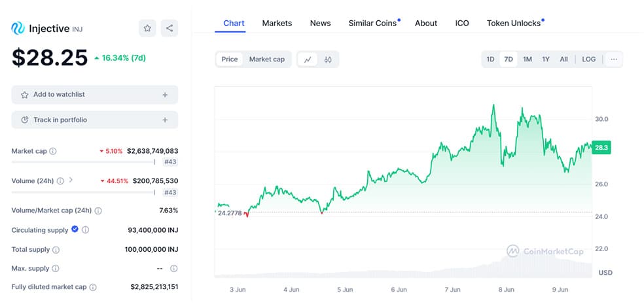This screenshot has width=644, height=308.
Task: Expand Volume (24h) chevron arrow
Action: click(x=71, y=180)
